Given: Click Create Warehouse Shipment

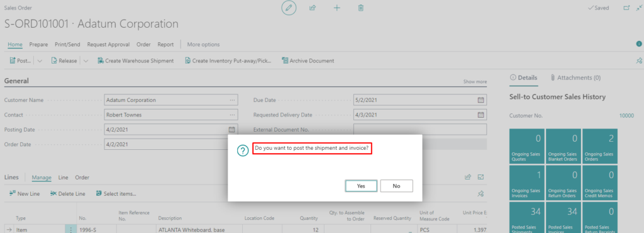Looking at the screenshot, I should pyautogui.click(x=136, y=61).
